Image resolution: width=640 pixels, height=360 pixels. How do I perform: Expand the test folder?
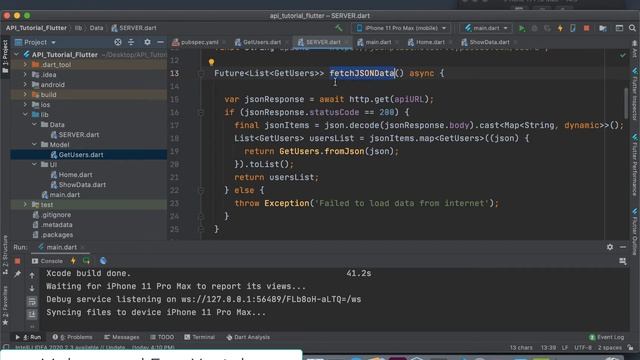click(25, 204)
